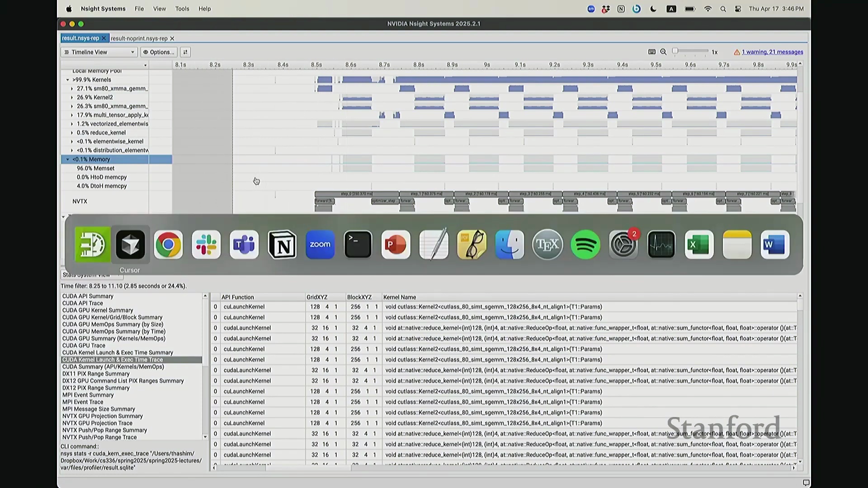Collapse the >99.9% Kernels row
The width and height of the screenshot is (868, 488).
pyautogui.click(x=68, y=80)
